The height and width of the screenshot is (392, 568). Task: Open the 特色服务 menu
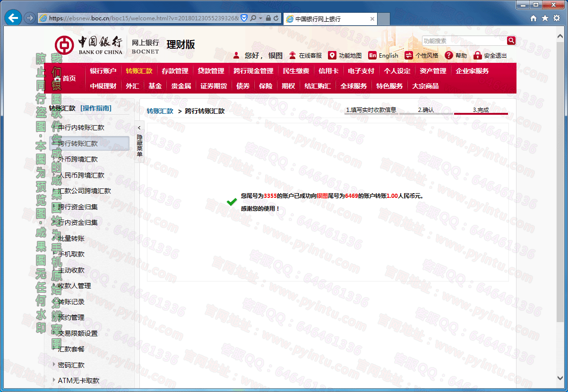click(389, 86)
